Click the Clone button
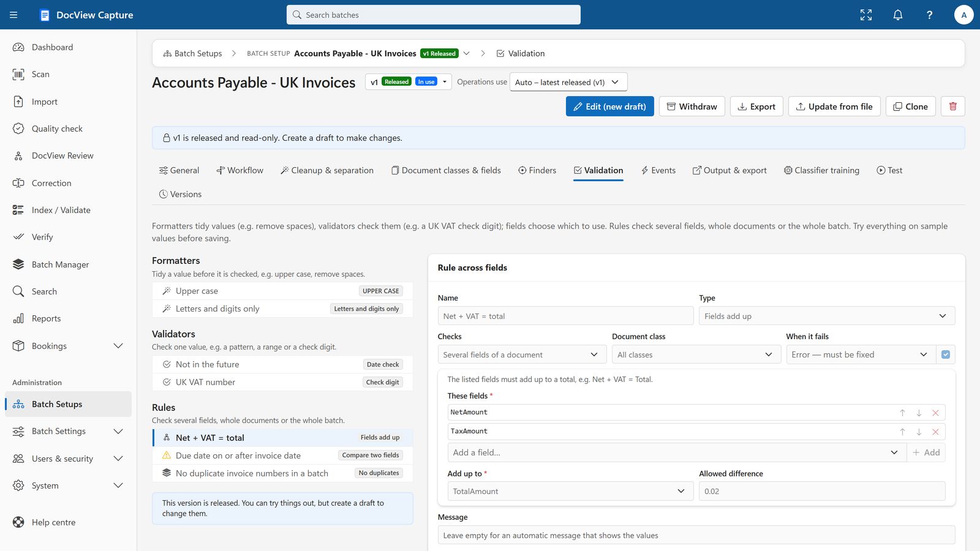 pos(910,107)
